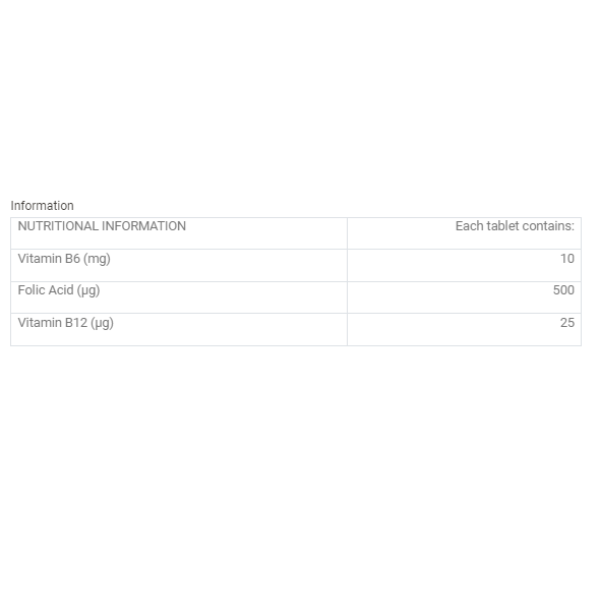Click the 'Each tablet contains:' header cell
Viewport: 600px width, 600px height.
464,233
